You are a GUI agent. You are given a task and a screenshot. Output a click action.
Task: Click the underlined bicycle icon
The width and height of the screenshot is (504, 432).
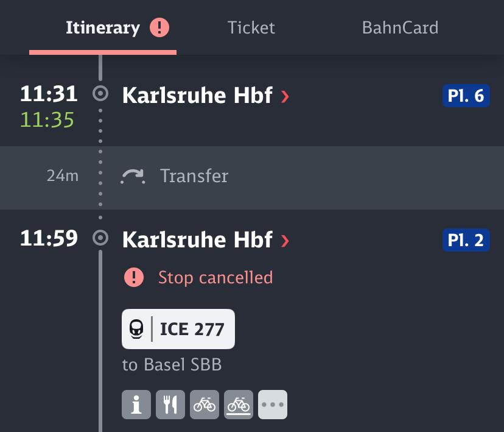pyautogui.click(x=239, y=405)
